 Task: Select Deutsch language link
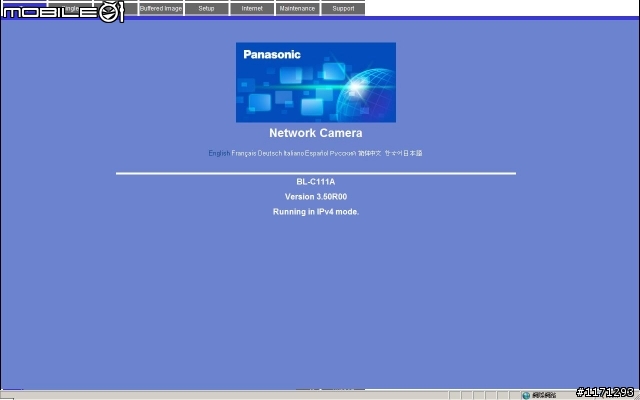click(270, 153)
